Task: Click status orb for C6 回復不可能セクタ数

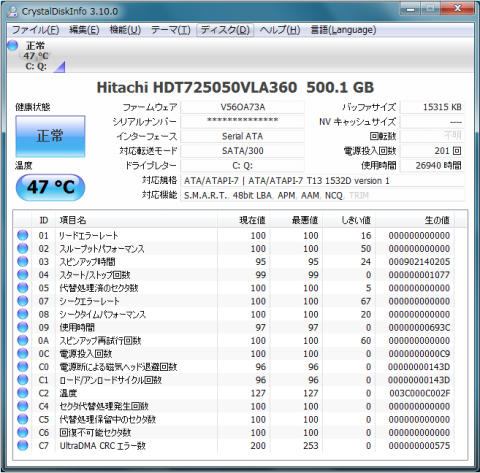Action: pyautogui.click(x=23, y=432)
